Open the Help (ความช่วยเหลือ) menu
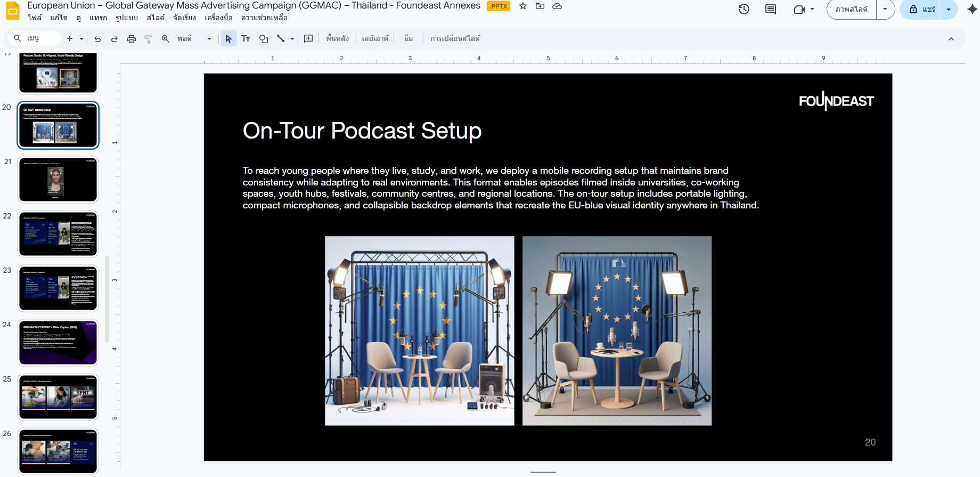 click(x=264, y=18)
